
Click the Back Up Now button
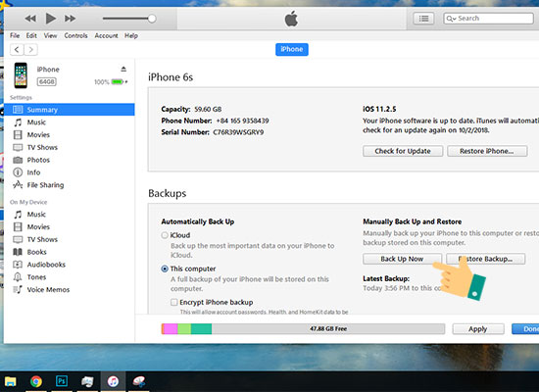click(x=402, y=259)
